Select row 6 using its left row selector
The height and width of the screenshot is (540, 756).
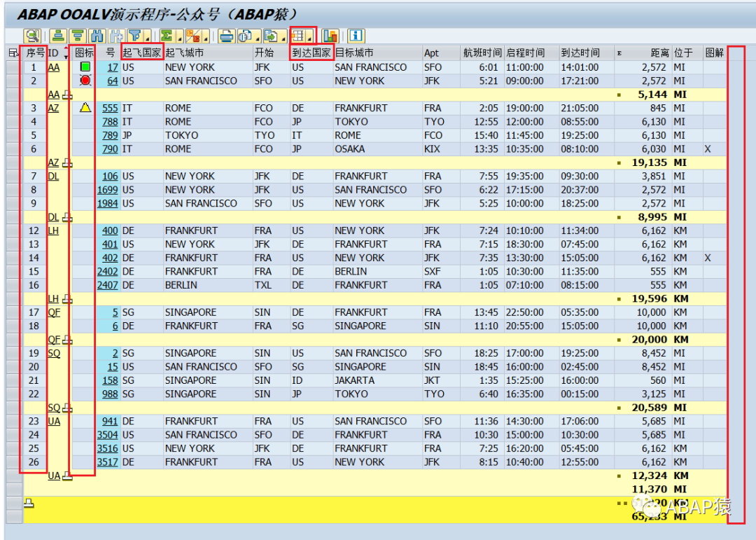[14, 149]
